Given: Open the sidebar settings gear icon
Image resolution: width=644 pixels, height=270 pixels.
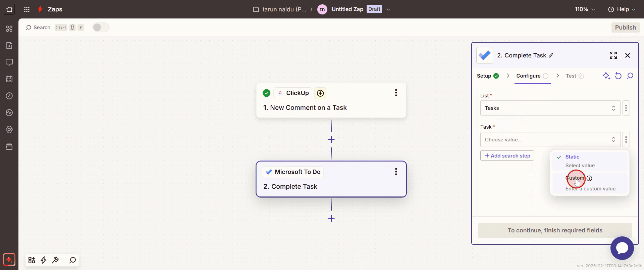Looking at the screenshot, I should [9, 130].
